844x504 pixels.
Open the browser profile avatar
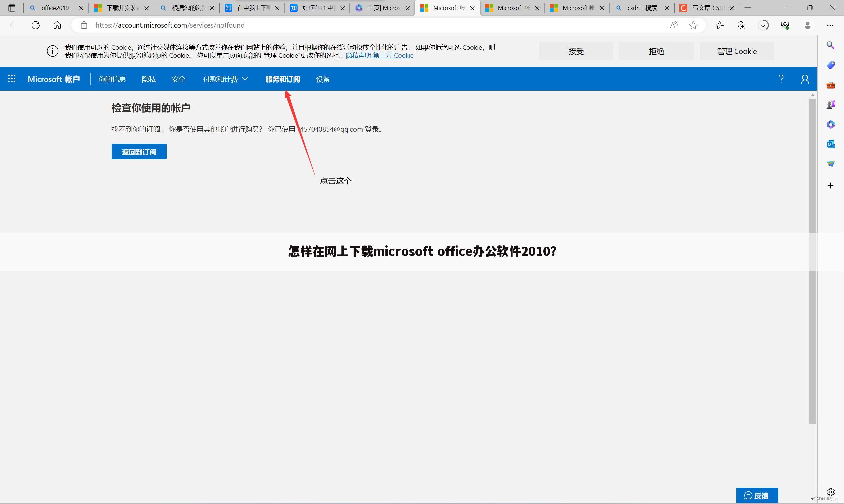[x=808, y=25]
